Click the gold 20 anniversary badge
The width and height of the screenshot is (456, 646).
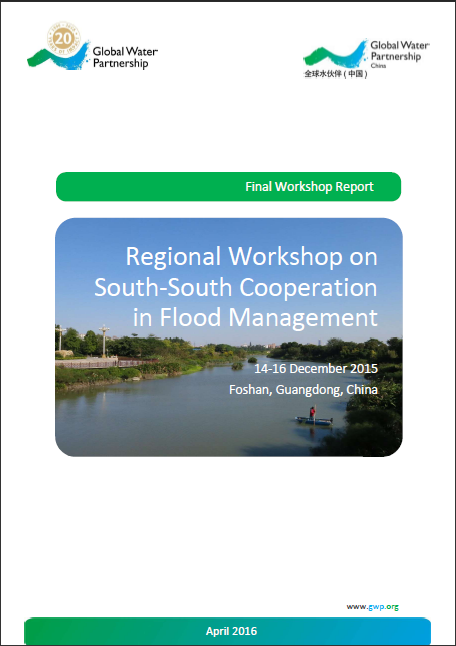pos(63,39)
